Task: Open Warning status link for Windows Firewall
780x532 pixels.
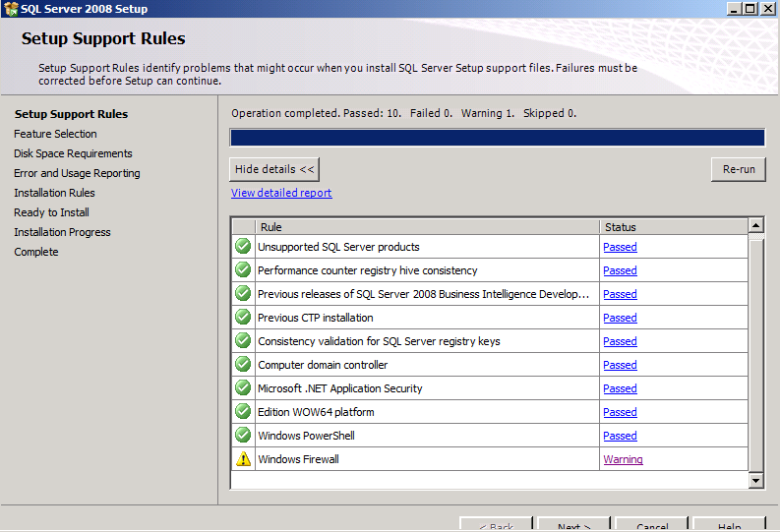Action: [x=623, y=459]
